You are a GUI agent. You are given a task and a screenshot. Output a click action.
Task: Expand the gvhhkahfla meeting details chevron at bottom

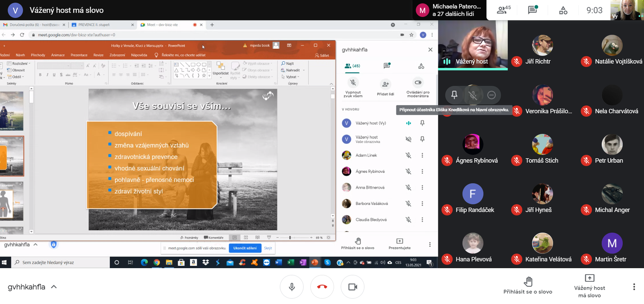point(54,287)
